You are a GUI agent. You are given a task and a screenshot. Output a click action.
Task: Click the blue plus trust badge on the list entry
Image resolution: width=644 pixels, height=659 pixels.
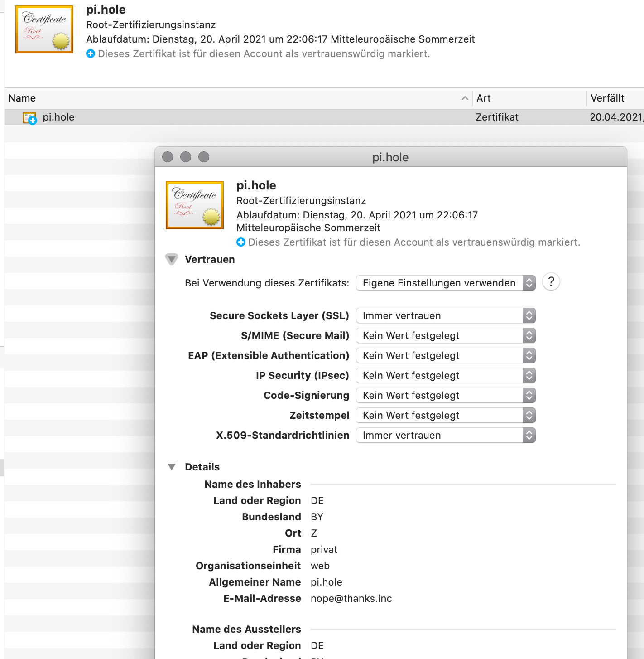32,120
